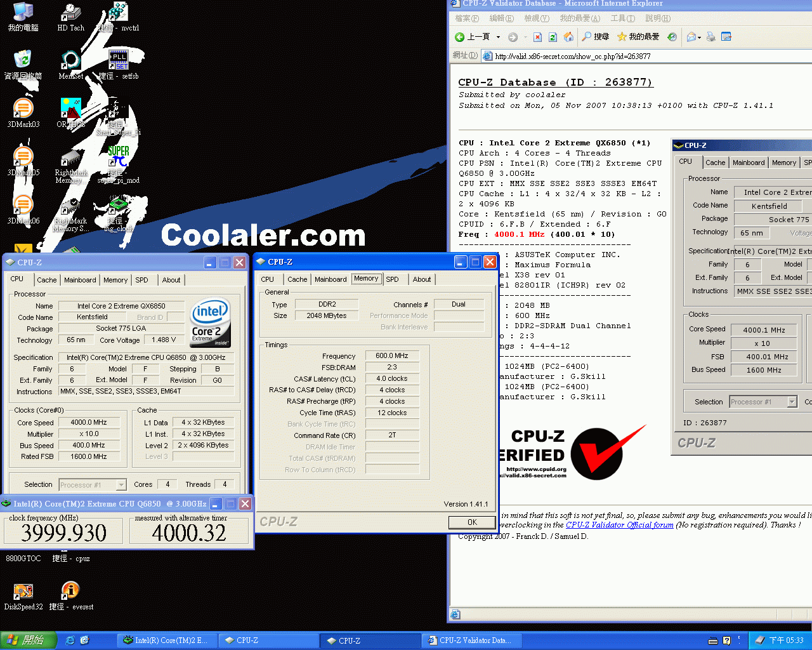This screenshot has height=650, width=812.
Task: Click the help question-mark icon in system tray
Action: click(727, 640)
